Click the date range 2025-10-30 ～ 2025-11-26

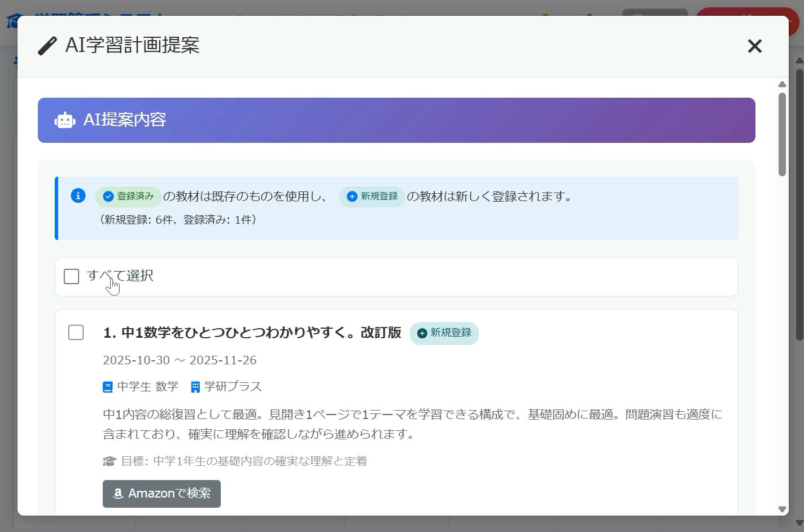(180, 360)
